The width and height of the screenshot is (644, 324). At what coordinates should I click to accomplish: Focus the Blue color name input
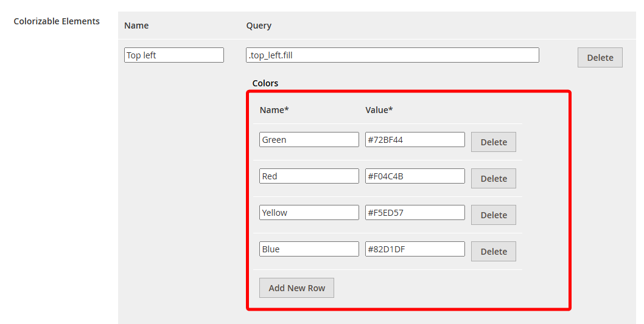(309, 249)
